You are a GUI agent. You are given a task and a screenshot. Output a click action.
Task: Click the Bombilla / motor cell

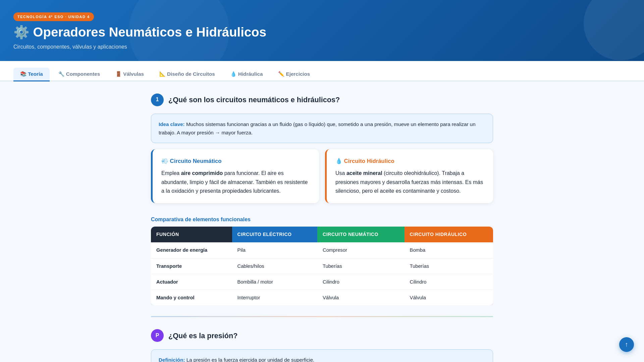pos(255,282)
